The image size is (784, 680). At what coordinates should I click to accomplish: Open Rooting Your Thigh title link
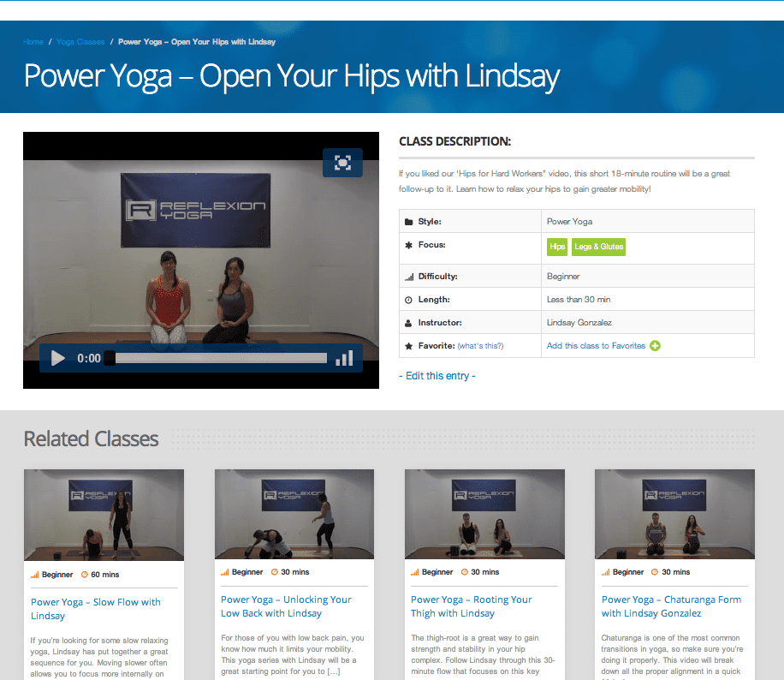[471, 606]
